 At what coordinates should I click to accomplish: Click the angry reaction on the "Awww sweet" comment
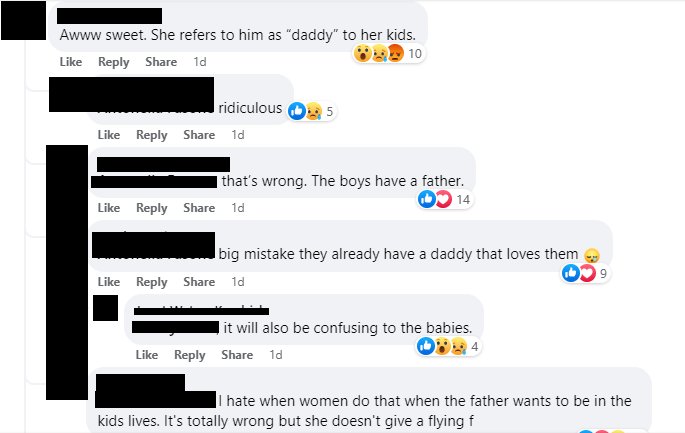pos(394,54)
